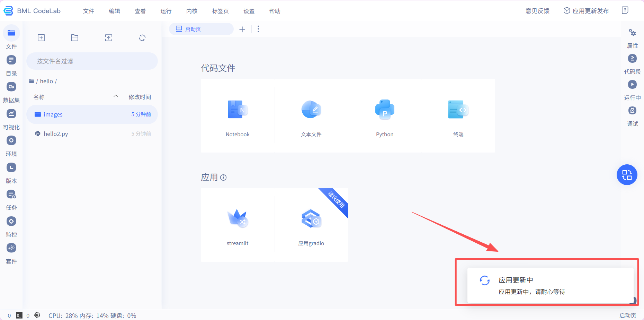Open the 可视化 sidebar icon
This screenshot has width=644, height=320.
coord(11,114)
